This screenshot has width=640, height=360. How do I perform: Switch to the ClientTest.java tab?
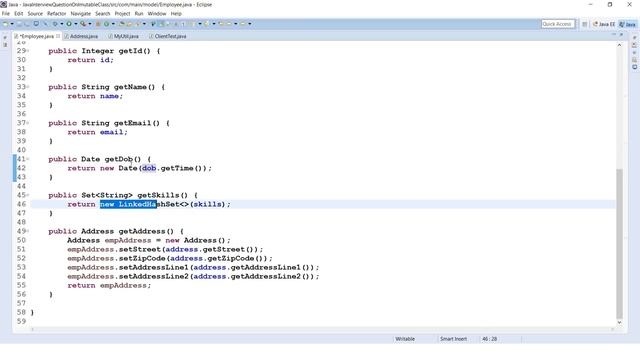168,36
